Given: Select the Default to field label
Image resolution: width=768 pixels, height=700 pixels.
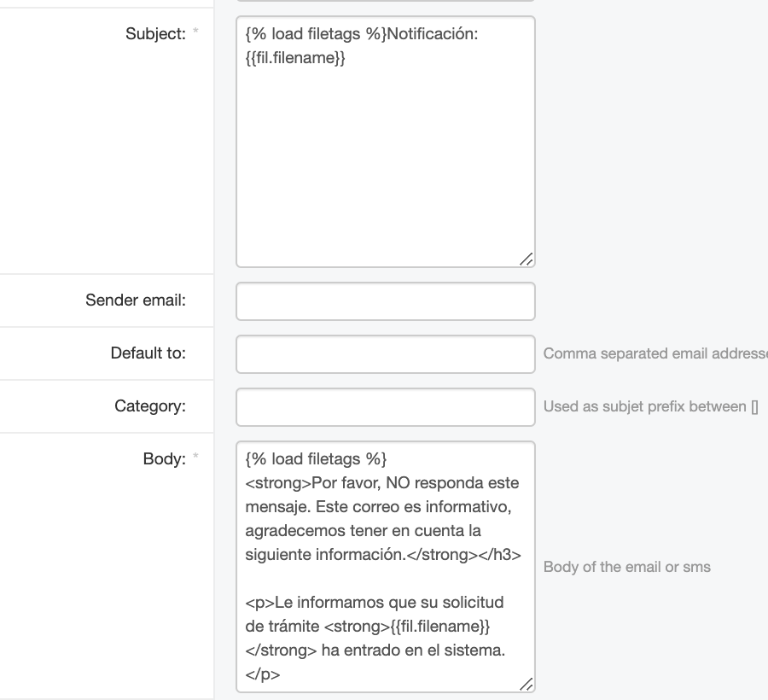Looking at the screenshot, I should tap(147, 353).
